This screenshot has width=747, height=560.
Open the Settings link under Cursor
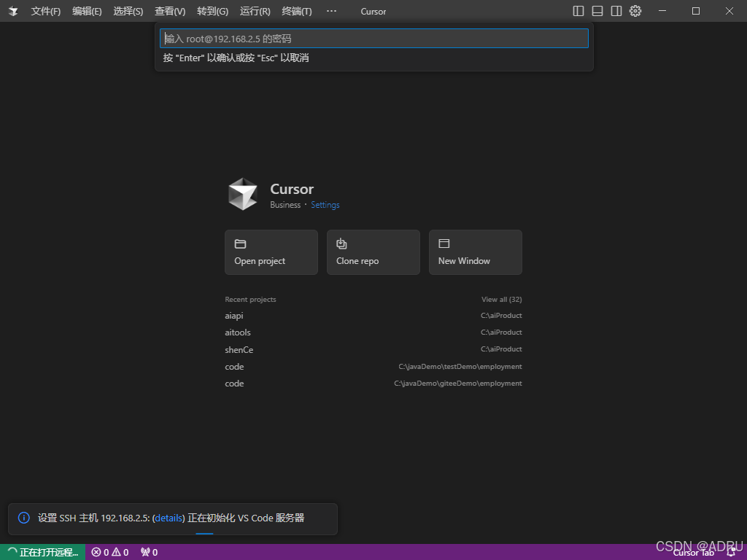point(325,205)
